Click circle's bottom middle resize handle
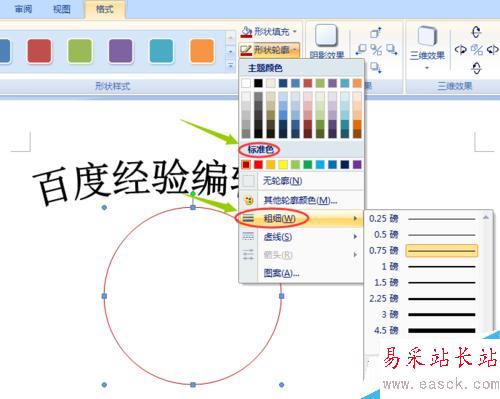 pos(193,385)
